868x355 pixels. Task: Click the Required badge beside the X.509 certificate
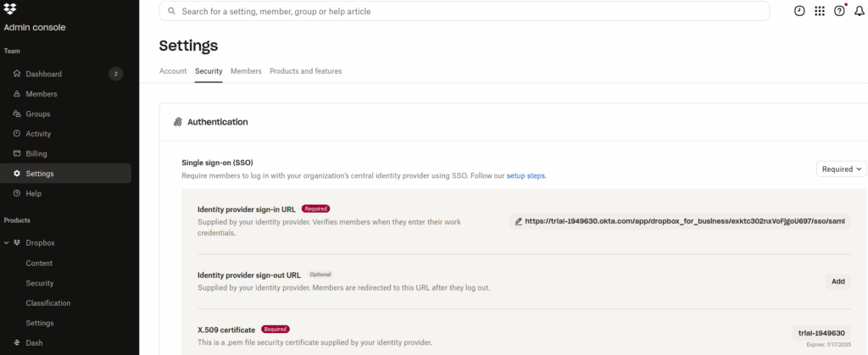pyautogui.click(x=275, y=329)
